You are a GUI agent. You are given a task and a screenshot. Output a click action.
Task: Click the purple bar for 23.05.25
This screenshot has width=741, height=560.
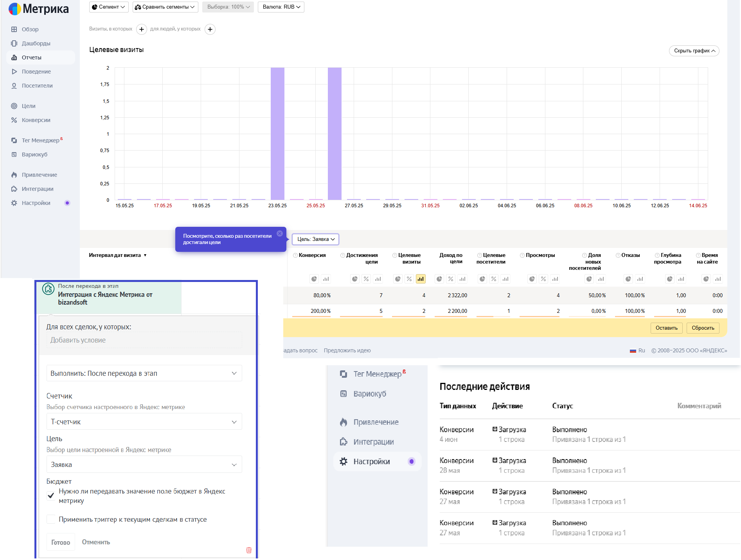[x=277, y=133]
